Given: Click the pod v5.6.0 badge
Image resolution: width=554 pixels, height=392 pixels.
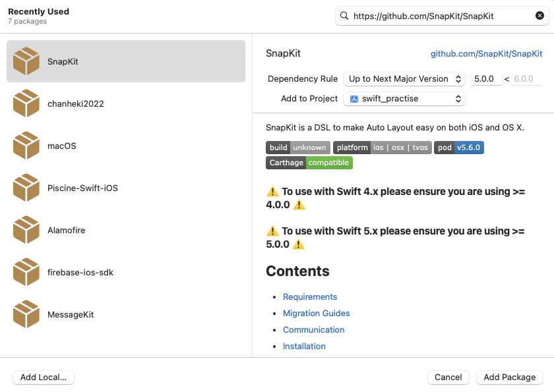Looking at the screenshot, I should pos(459,148).
